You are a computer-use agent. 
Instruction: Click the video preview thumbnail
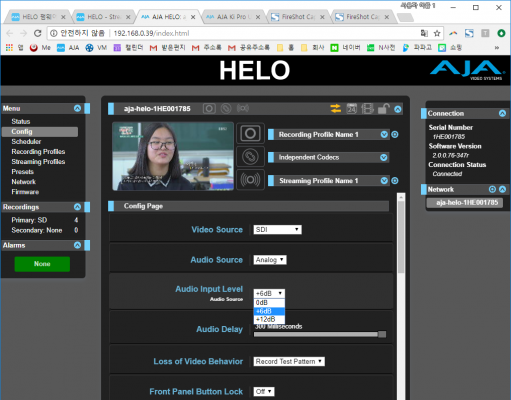coord(173,156)
